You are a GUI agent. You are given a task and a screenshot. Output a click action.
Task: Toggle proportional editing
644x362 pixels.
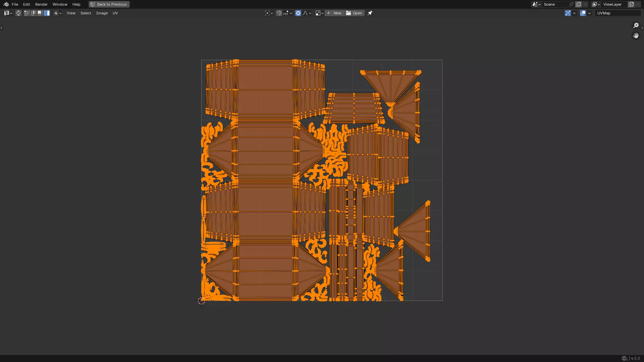[298, 13]
